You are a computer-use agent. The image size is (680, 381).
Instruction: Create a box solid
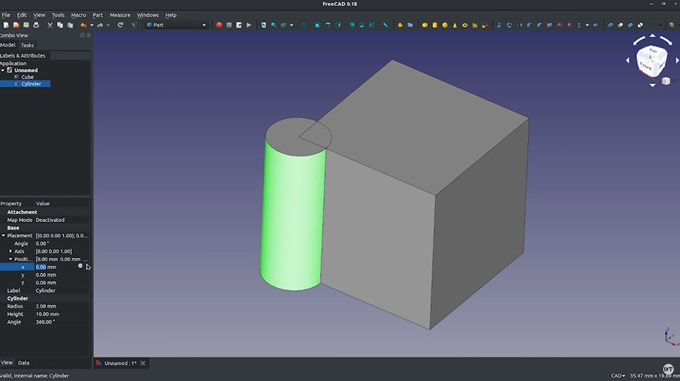pyautogui.click(x=425, y=25)
